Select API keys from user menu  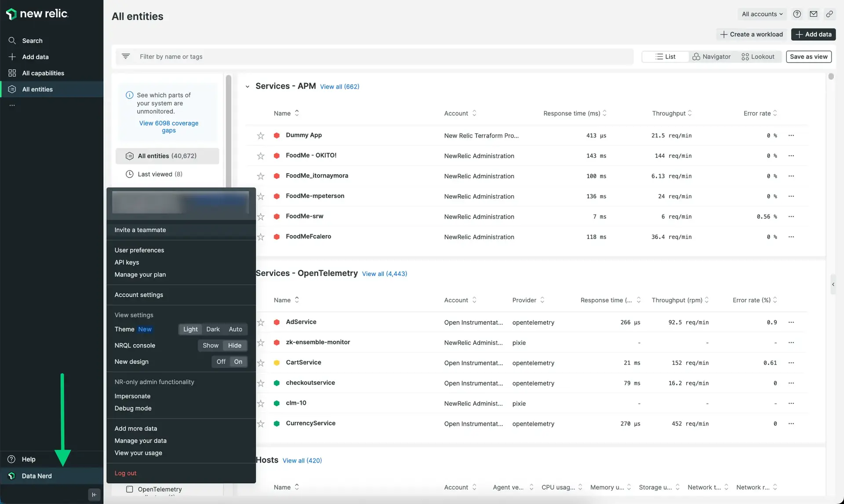[127, 262]
